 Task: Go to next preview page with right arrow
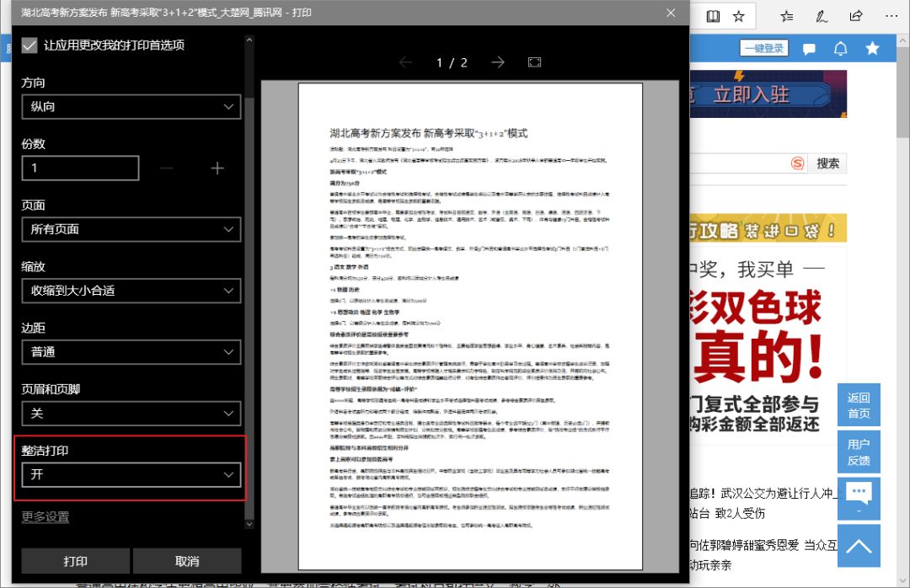(497, 61)
